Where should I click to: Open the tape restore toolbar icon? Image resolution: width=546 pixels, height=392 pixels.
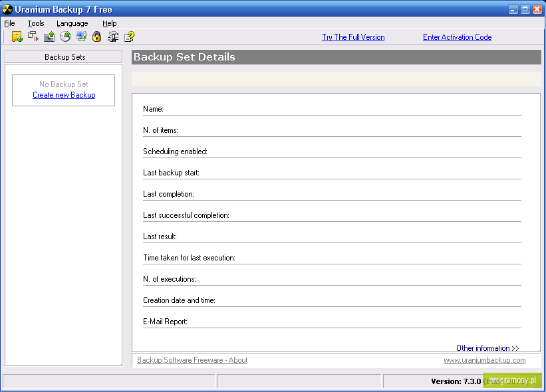tap(49, 37)
